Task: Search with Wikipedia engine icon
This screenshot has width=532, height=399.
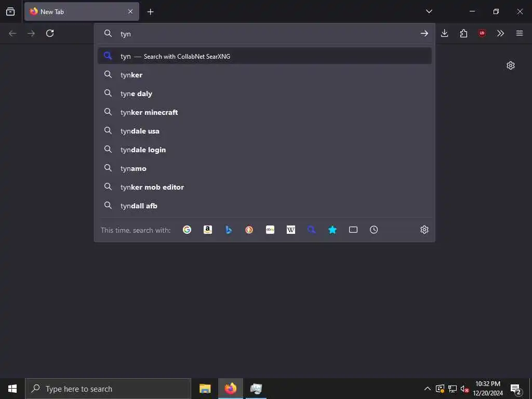Action: (x=291, y=230)
